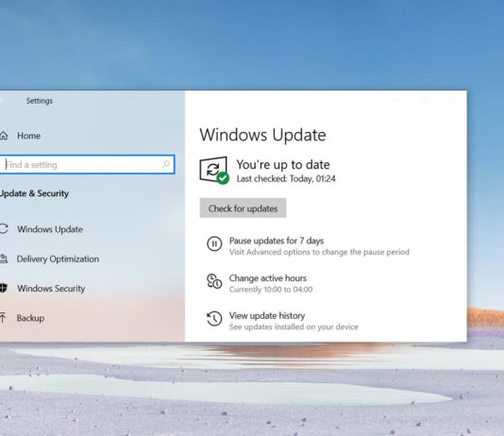Screen dimensions: 504x436
Task: Open Windows Security section
Action: 51,289
